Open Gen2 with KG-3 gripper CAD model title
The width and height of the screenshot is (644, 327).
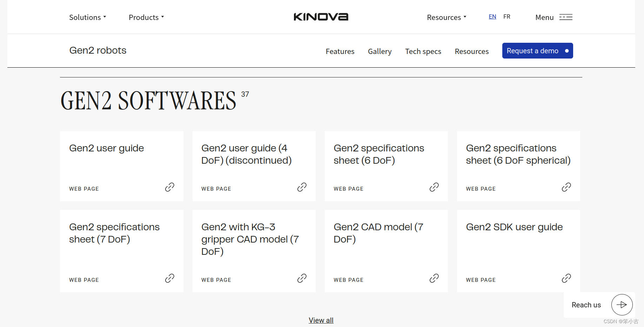pyautogui.click(x=250, y=239)
